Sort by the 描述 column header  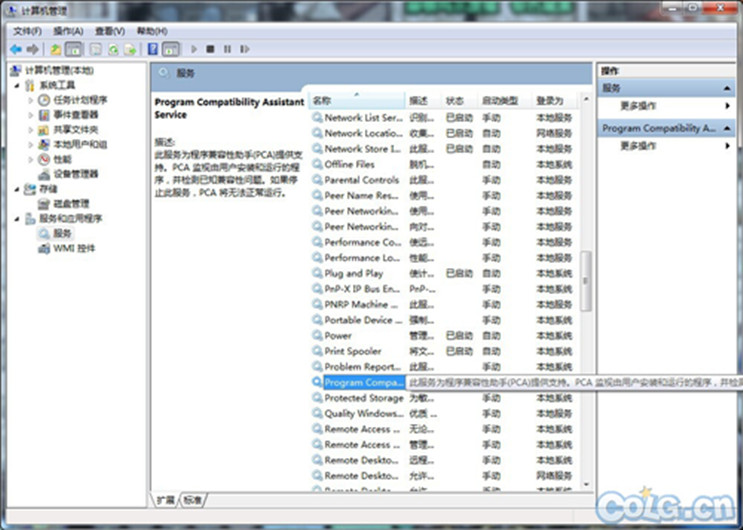423,101
